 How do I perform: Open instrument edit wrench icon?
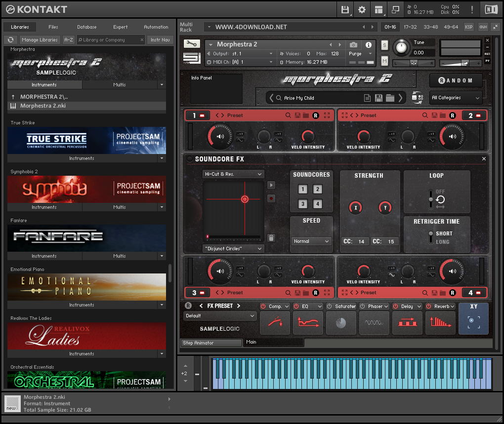(x=192, y=43)
